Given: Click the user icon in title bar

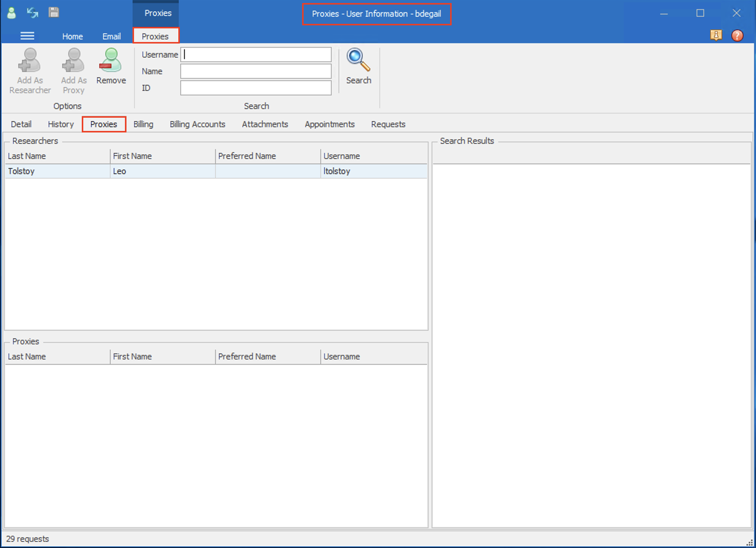Looking at the screenshot, I should pyautogui.click(x=12, y=13).
